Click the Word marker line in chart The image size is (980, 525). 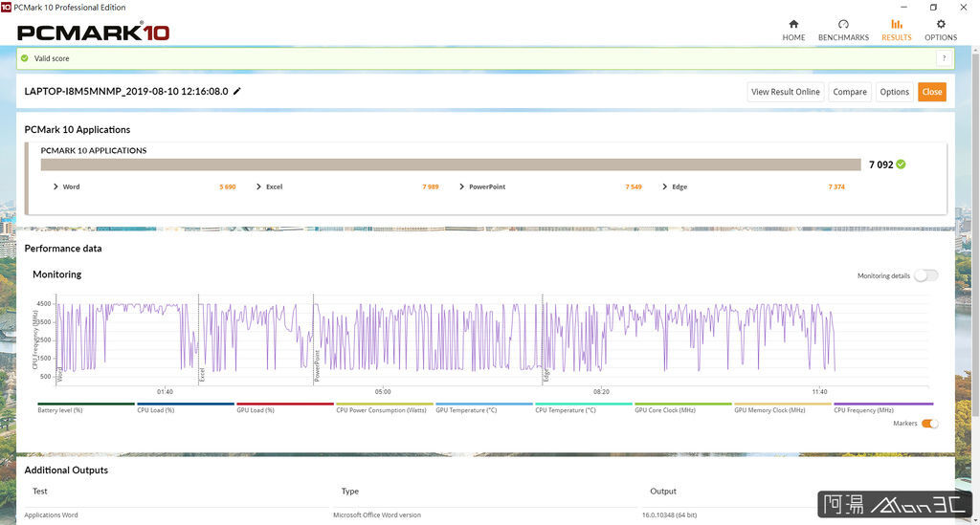(56, 340)
